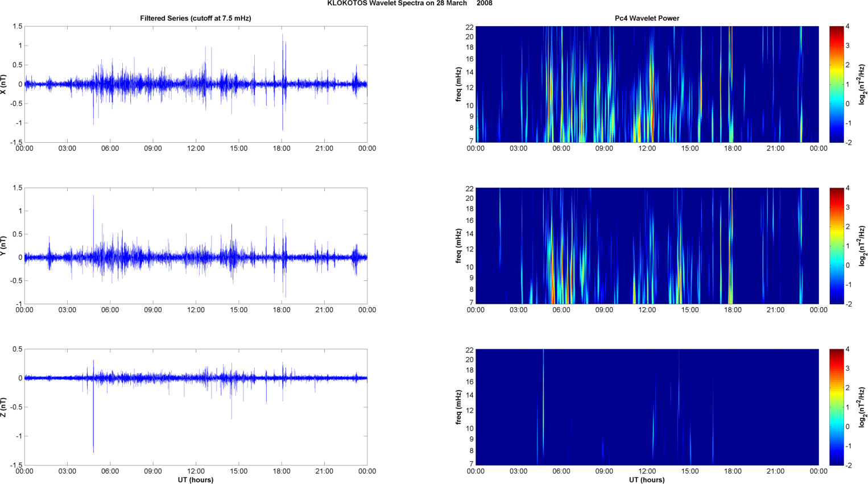Screen dimensions: 868x484
Task: Click inside the Z component filtered series plot
Action: 196,407
